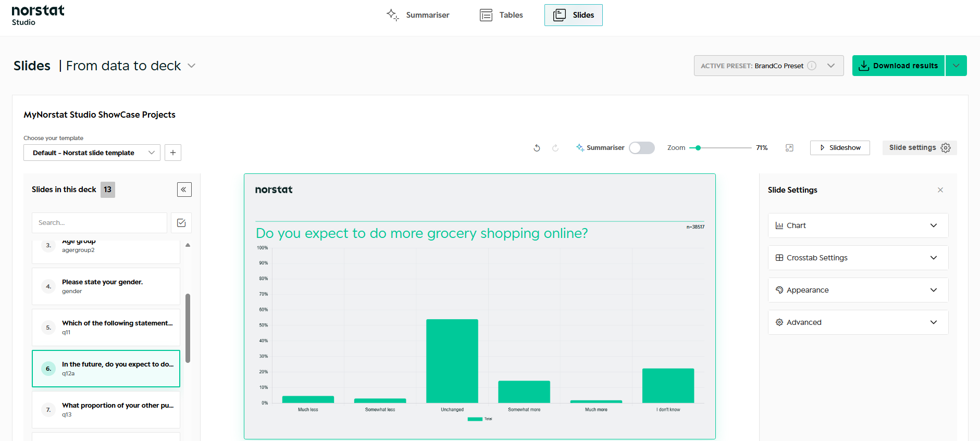The width and height of the screenshot is (980, 441).
Task: Open Slide settings
Action: (920, 148)
